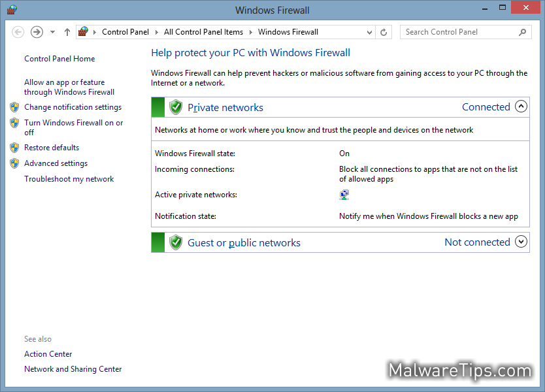The image size is (545, 392).
Task: Click Notify me when Firewall blocks text
Action: (429, 216)
